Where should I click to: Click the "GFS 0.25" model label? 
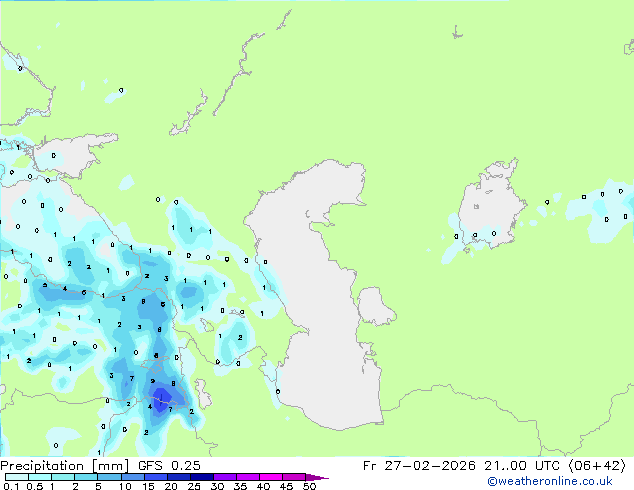coord(169,466)
